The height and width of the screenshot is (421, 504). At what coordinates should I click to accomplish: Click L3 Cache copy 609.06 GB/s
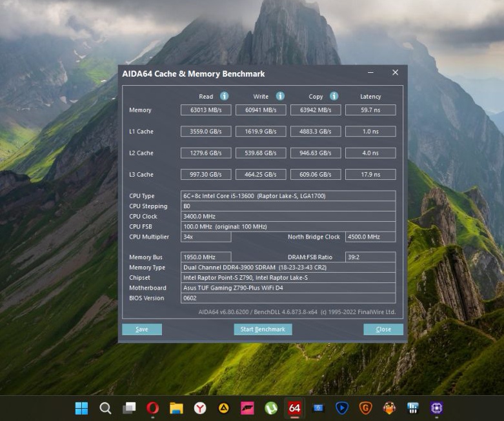click(x=316, y=174)
